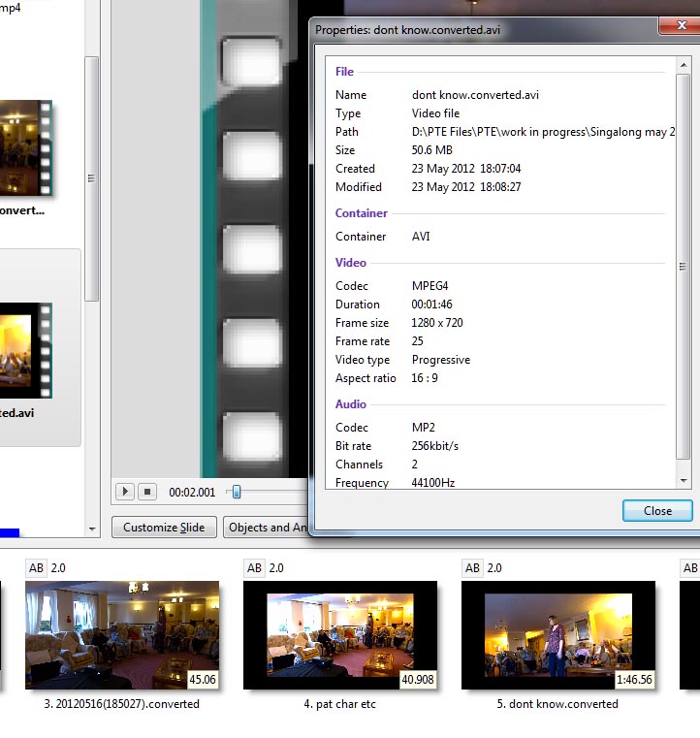This screenshot has height=738, width=700.
Task: Click the AB icon above slide 4
Action: point(254,567)
